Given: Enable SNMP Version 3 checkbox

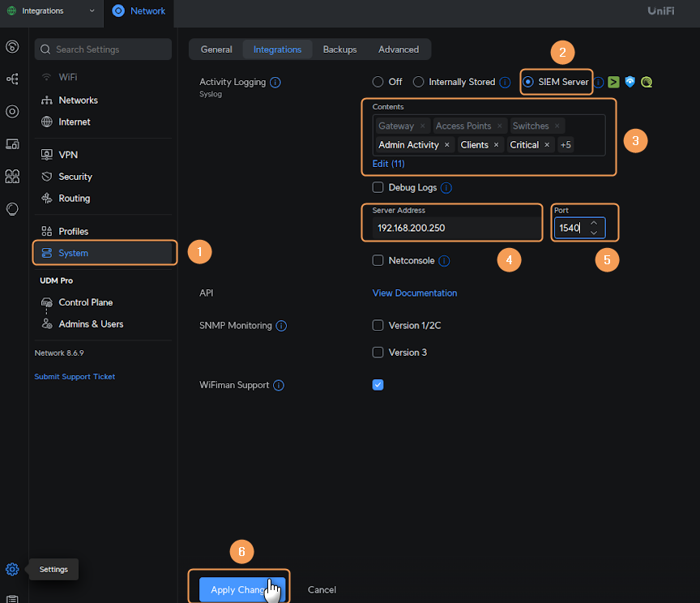Looking at the screenshot, I should coord(378,353).
